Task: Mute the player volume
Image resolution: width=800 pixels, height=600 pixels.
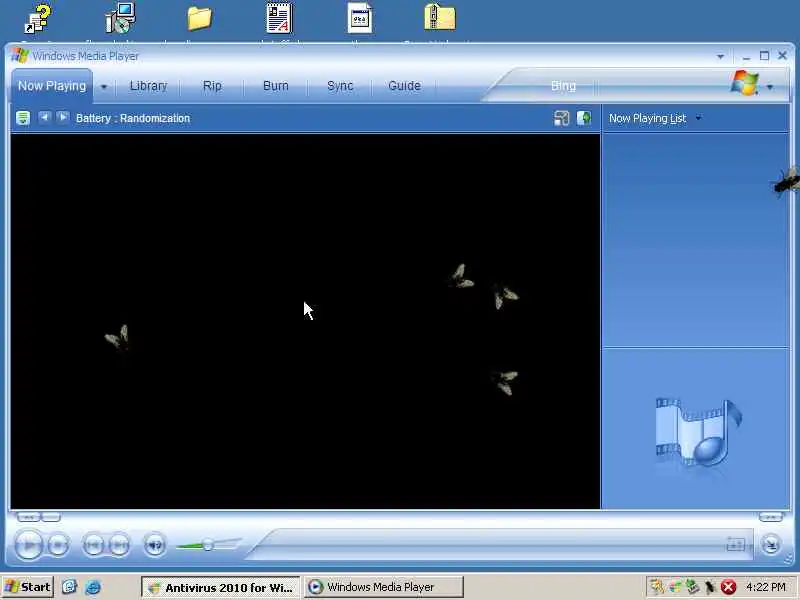Action: point(155,545)
